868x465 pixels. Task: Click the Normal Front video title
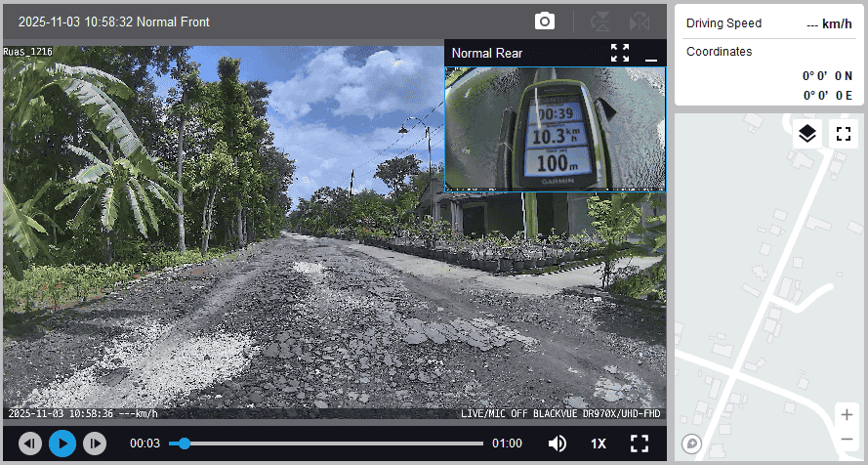pos(113,21)
